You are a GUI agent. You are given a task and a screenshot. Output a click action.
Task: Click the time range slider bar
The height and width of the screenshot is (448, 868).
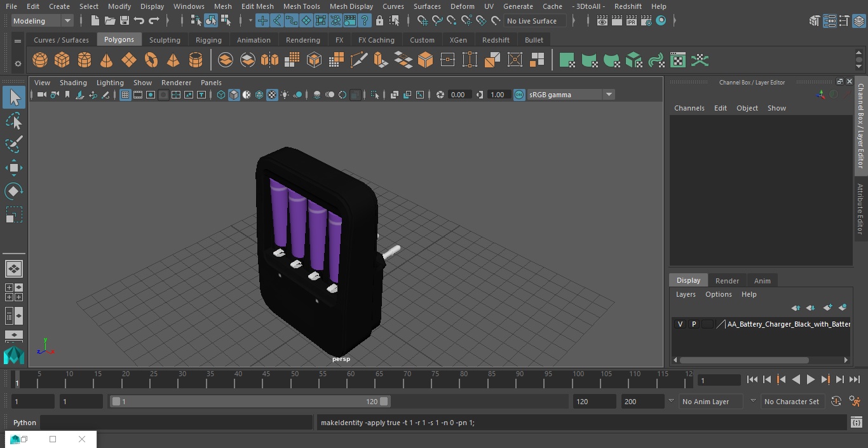250,402
